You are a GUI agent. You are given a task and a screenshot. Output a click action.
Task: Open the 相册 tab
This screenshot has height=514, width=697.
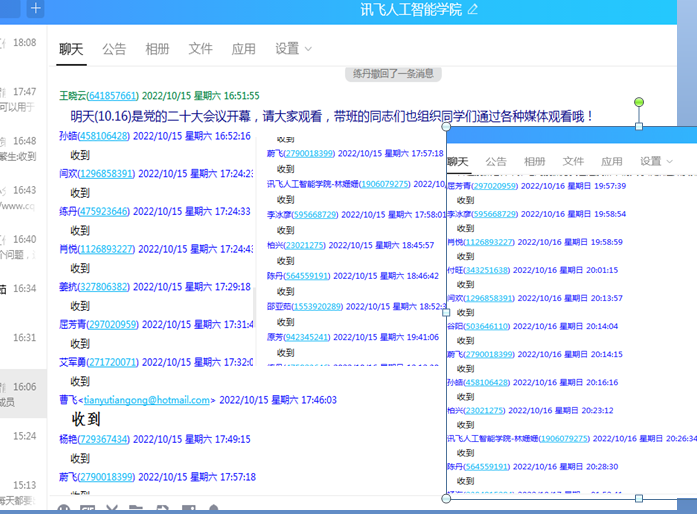coord(157,48)
